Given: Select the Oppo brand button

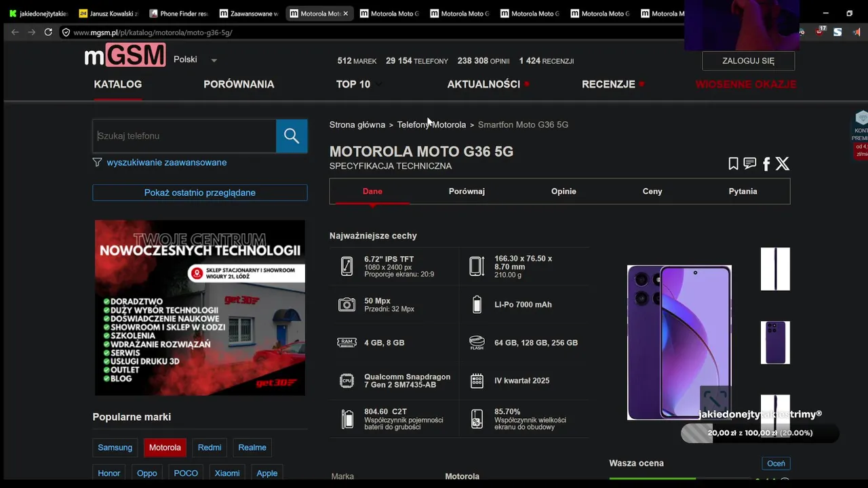Looking at the screenshot, I should [147, 473].
